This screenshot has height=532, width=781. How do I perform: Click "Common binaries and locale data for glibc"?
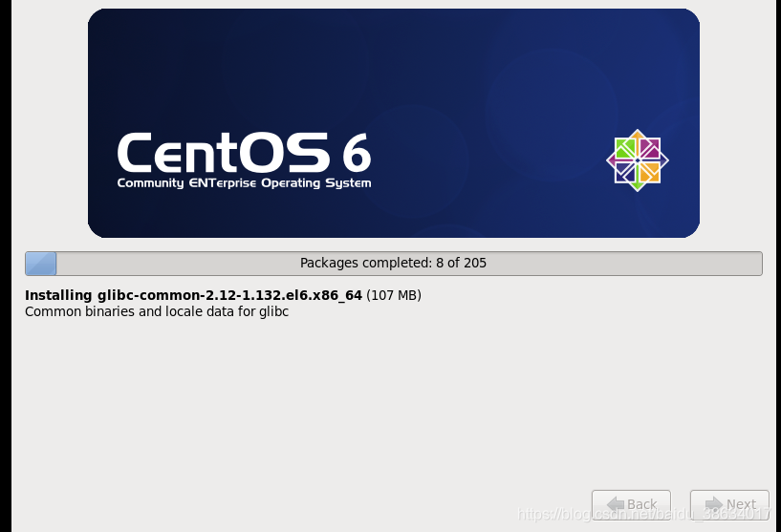pos(157,311)
